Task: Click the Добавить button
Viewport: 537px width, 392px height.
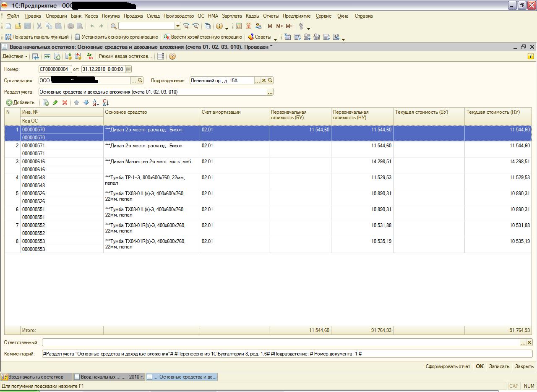Action: point(20,102)
